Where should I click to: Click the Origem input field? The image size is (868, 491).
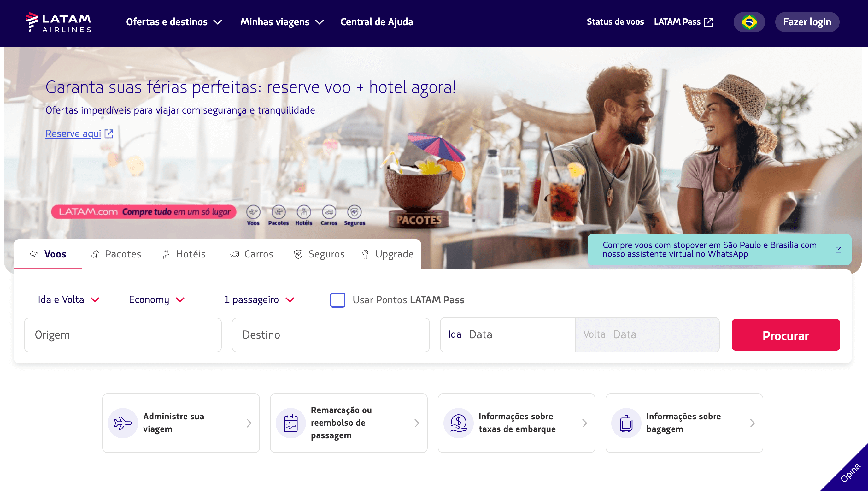[123, 335]
